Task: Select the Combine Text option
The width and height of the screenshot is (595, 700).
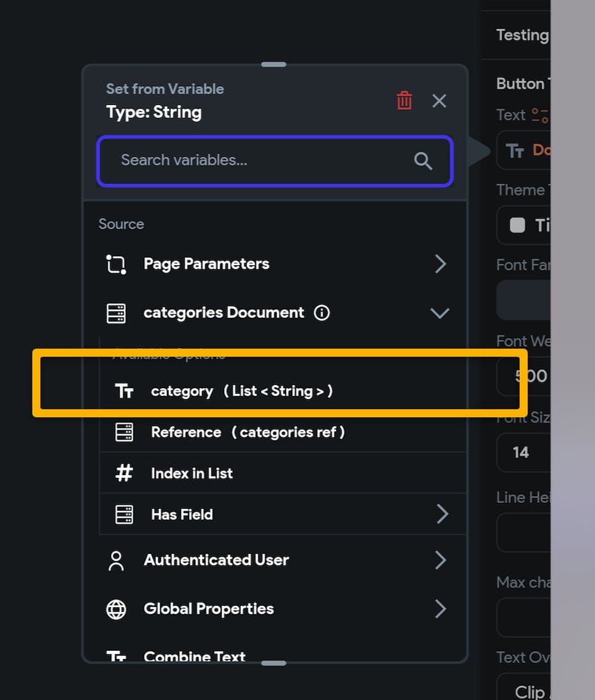Action: tap(195, 656)
